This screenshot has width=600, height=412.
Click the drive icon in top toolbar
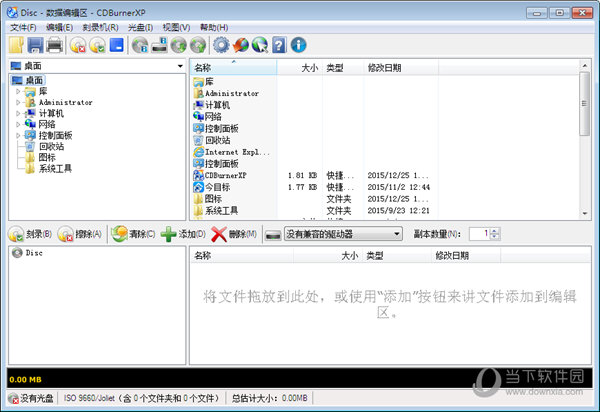[x=159, y=45]
